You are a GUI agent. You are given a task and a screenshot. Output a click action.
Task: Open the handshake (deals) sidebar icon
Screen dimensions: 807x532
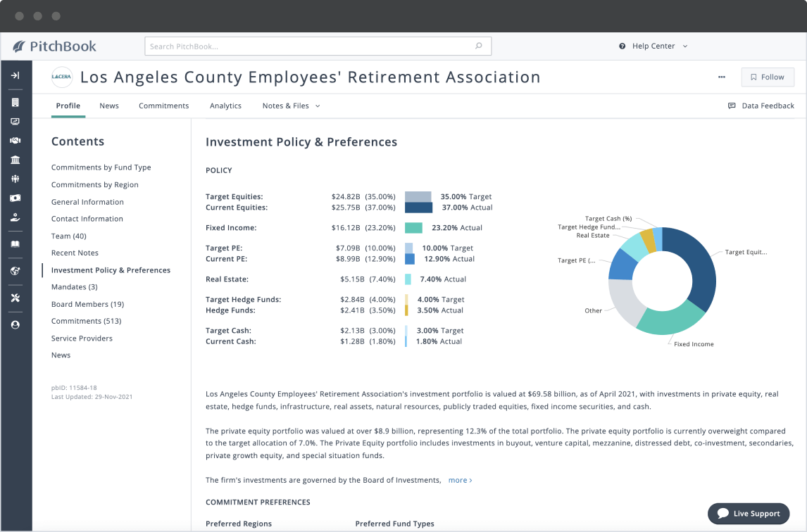tap(15, 141)
